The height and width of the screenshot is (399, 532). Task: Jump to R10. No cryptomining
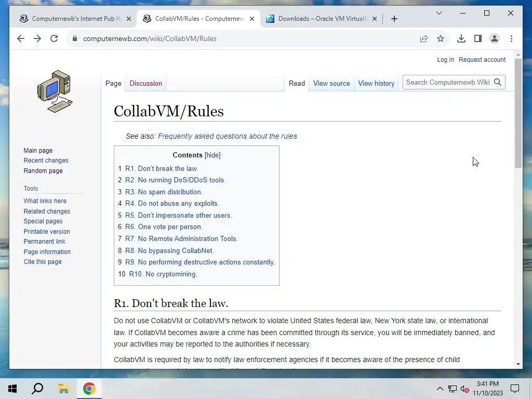point(163,274)
